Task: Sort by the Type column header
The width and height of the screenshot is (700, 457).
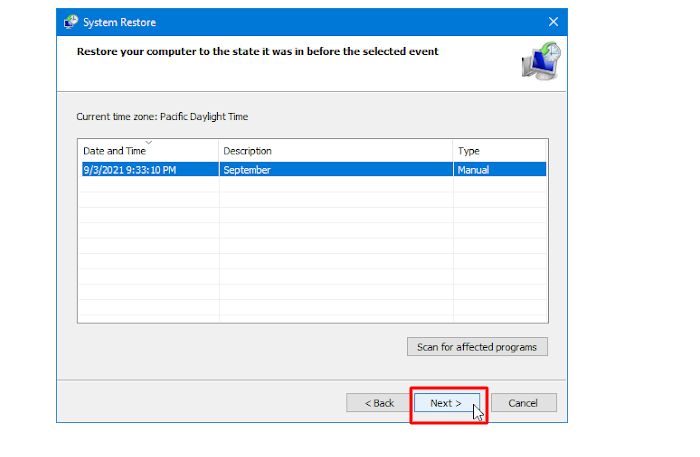Action: point(490,151)
